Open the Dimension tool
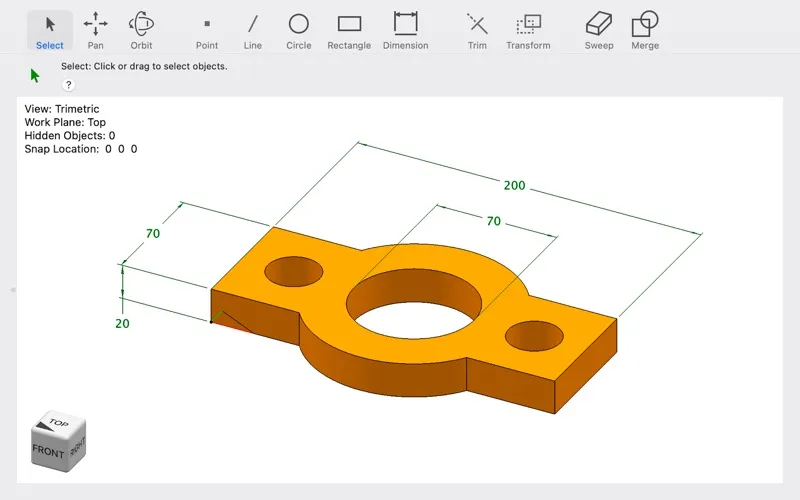Image resolution: width=800 pixels, height=500 pixels. click(x=406, y=31)
